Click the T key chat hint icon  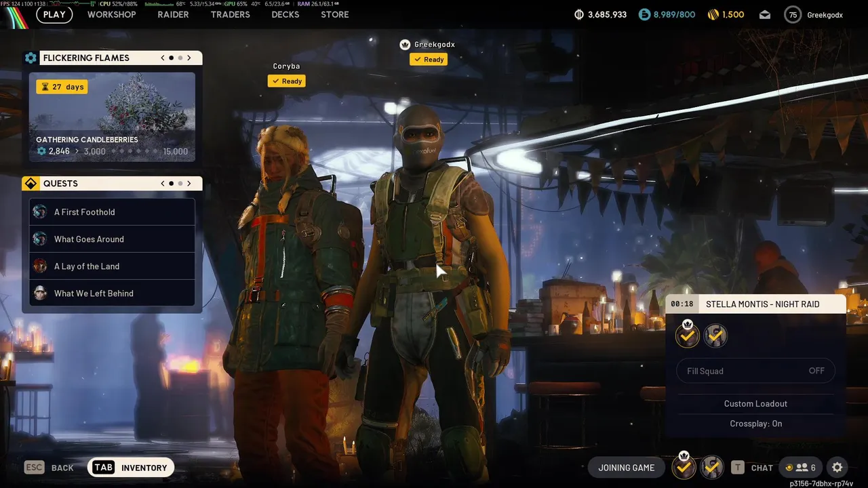click(x=738, y=468)
